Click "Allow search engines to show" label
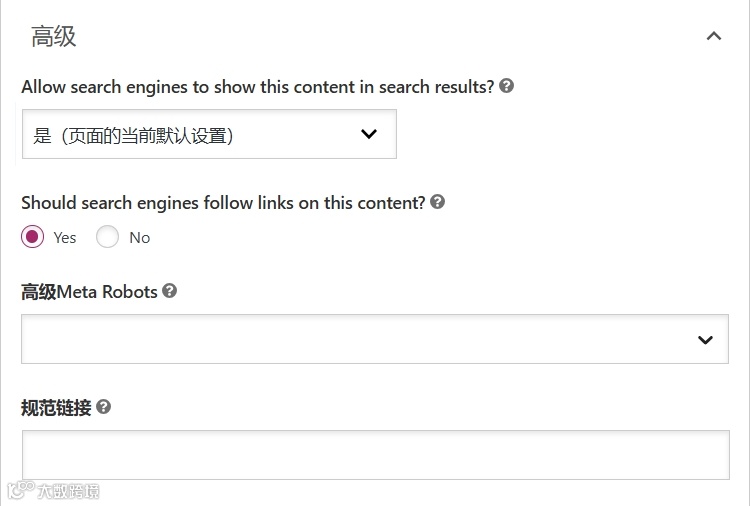The width and height of the screenshot is (750, 506). tap(257, 87)
